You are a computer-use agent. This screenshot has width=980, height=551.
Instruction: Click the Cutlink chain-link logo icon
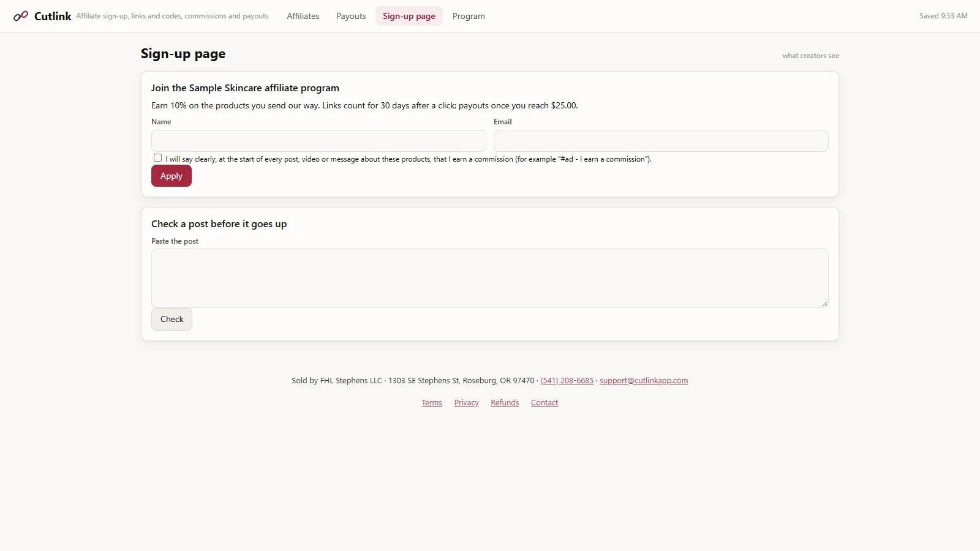(x=21, y=16)
